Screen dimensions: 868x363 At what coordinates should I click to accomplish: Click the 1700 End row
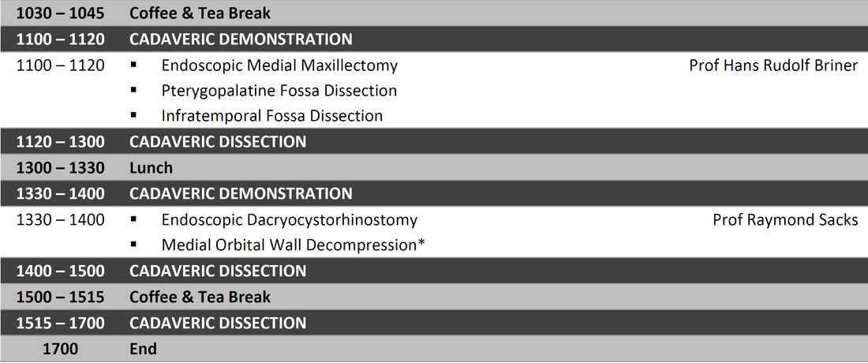point(434,349)
